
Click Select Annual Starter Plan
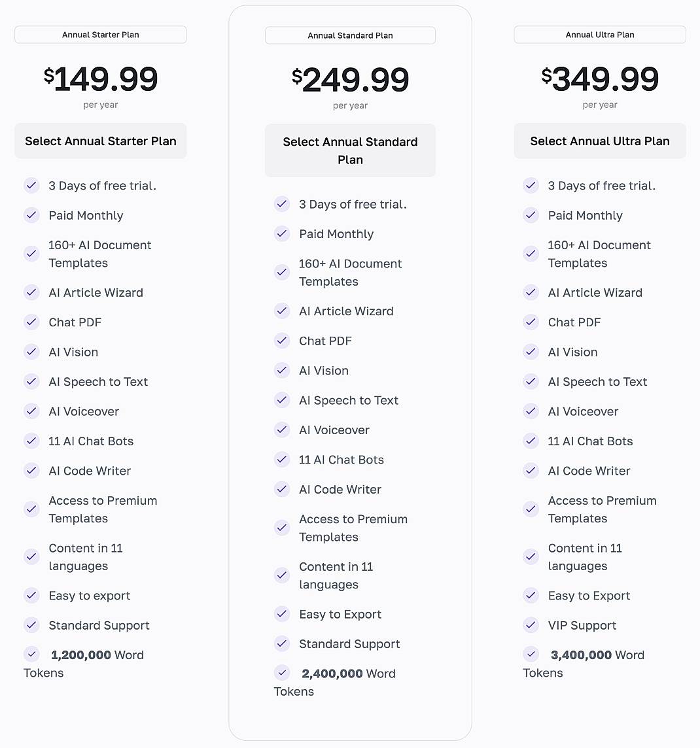[x=100, y=141]
